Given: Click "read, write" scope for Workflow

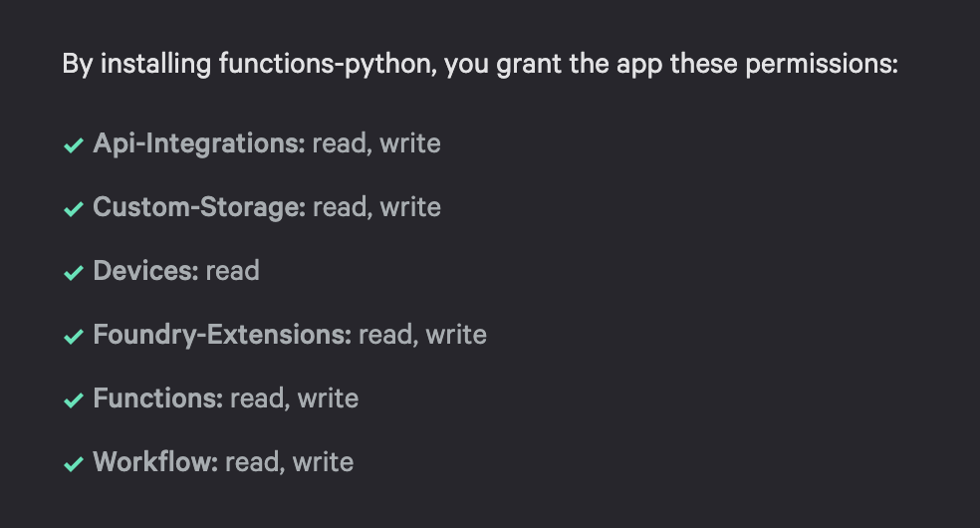Looking at the screenshot, I should (x=289, y=462).
